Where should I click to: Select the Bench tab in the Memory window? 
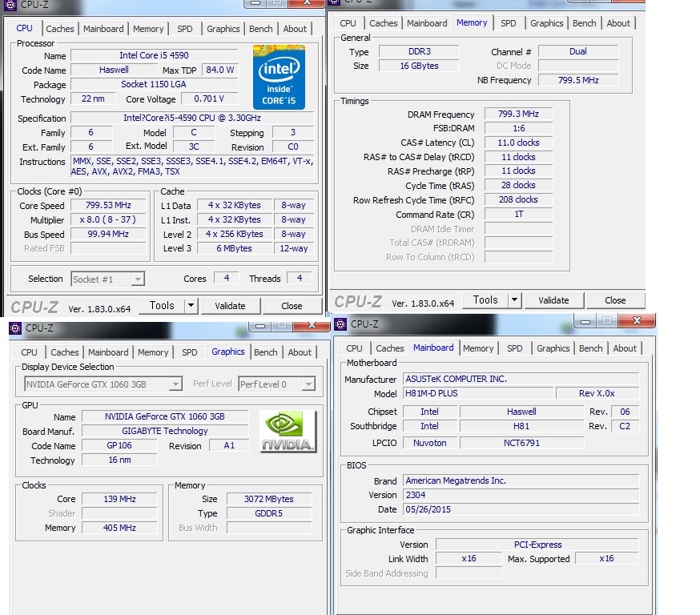tap(584, 23)
